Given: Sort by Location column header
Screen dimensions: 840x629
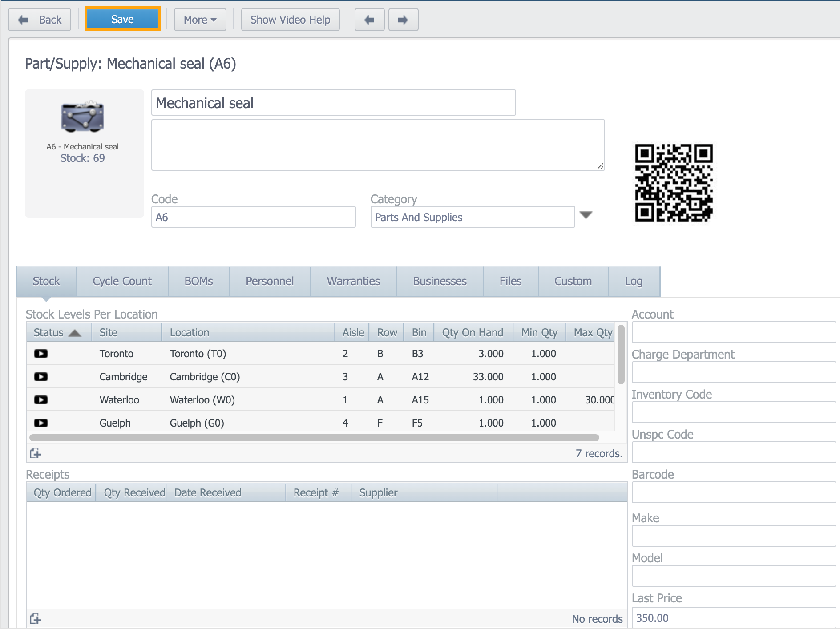Looking at the screenshot, I should [248, 332].
